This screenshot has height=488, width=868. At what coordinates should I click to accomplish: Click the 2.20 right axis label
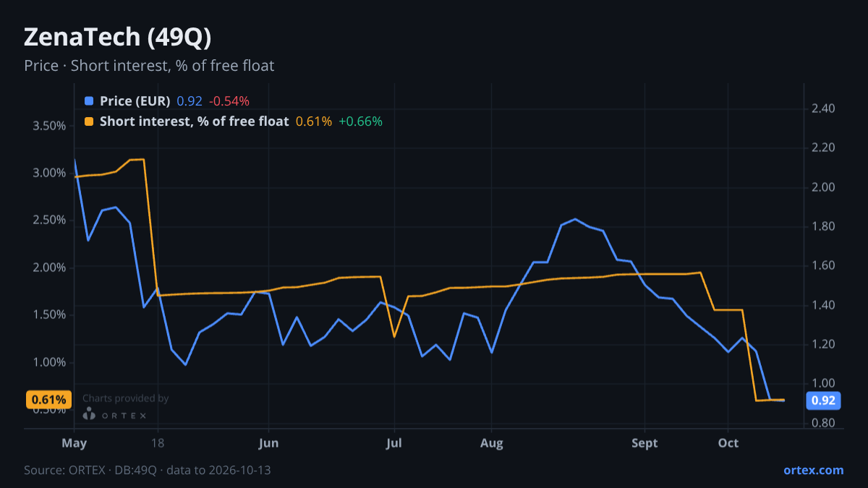[x=823, y=148]
